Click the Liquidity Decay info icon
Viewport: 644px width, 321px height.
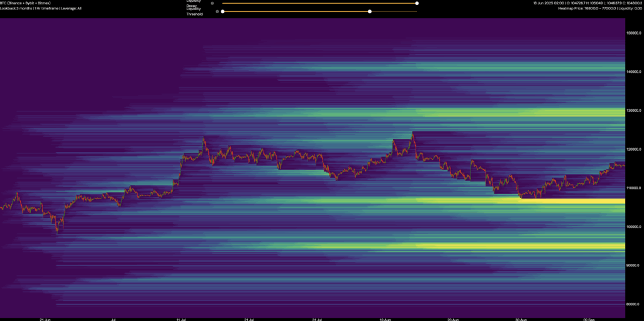[213, 3]
